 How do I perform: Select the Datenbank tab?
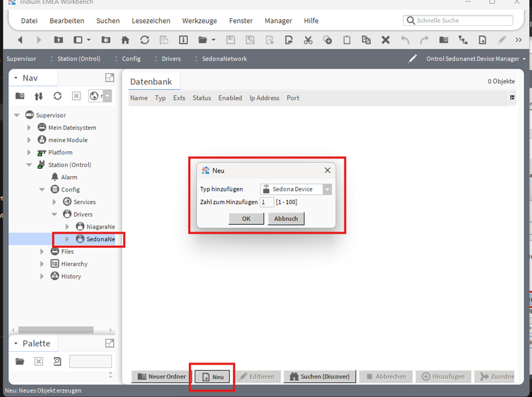coord(151,82)
